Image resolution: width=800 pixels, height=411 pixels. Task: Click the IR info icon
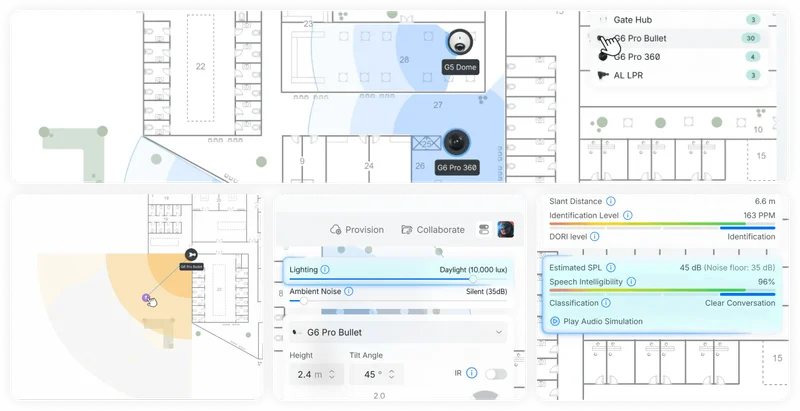click(x=471, y=373)
